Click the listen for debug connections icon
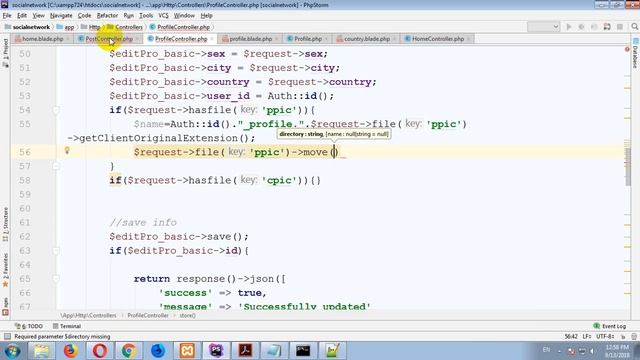The image size is (640, 360). coord(607,27)
